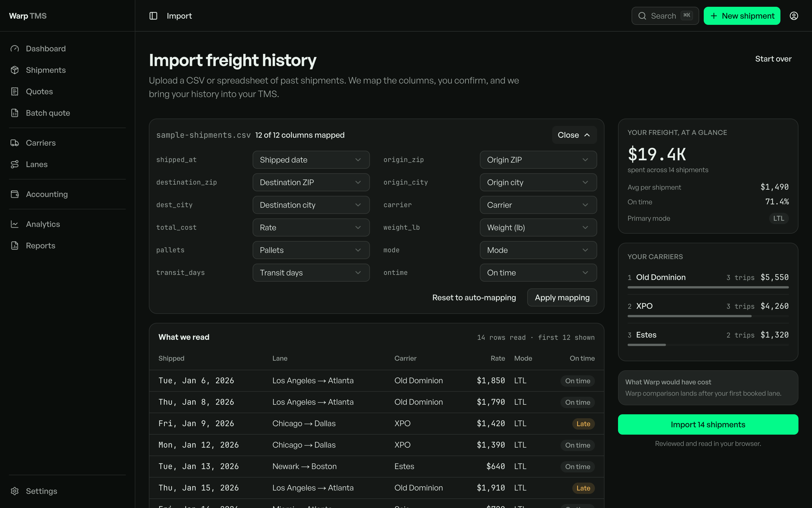812x508 pixels.
Task: Click the $1,390 rate cell
Action: [491, 445]
